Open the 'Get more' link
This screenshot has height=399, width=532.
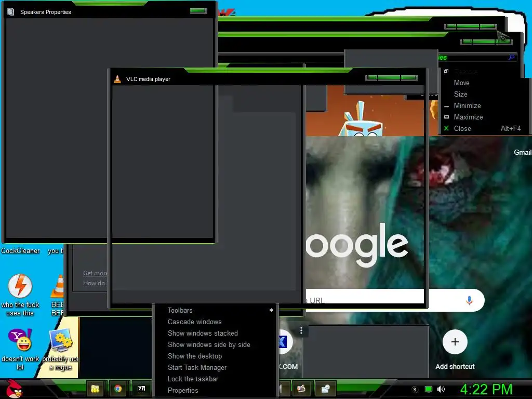click(x=95, y=273)
